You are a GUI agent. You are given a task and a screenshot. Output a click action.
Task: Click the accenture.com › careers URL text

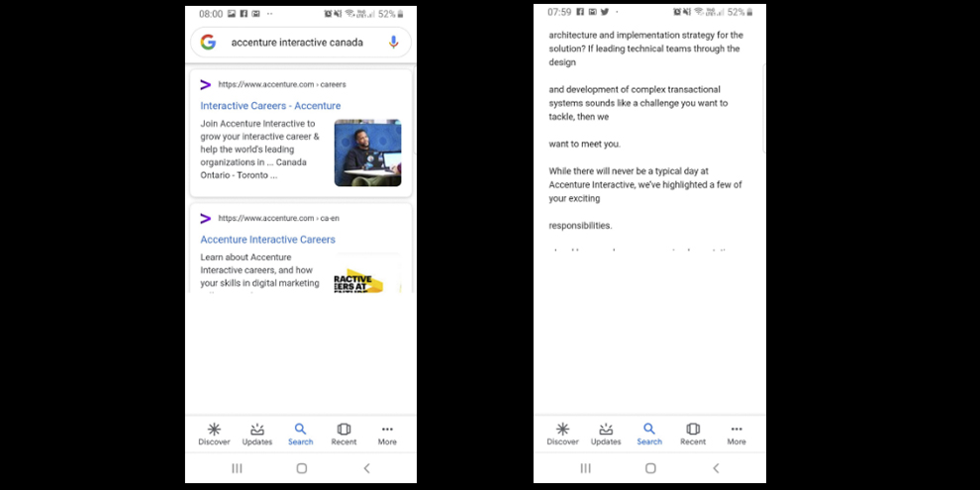[282, 84]
